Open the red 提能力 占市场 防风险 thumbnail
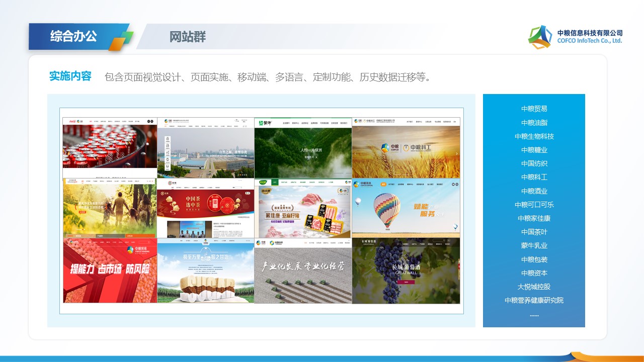Viewport: 644px width, 362px height. pyautogui.click(x=110, y=271)
